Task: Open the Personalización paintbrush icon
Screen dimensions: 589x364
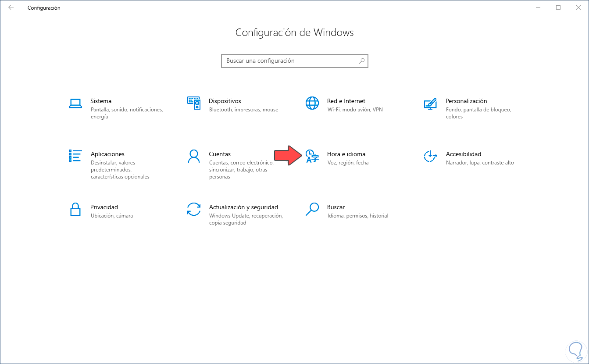Action: [430, 103]
